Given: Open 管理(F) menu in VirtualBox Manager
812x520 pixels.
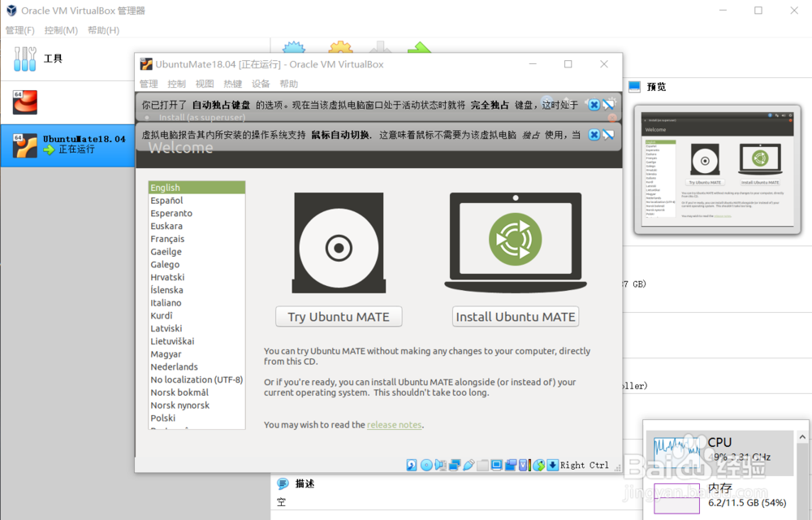Looking at the screenshot, I should click(x=20, y=30).
